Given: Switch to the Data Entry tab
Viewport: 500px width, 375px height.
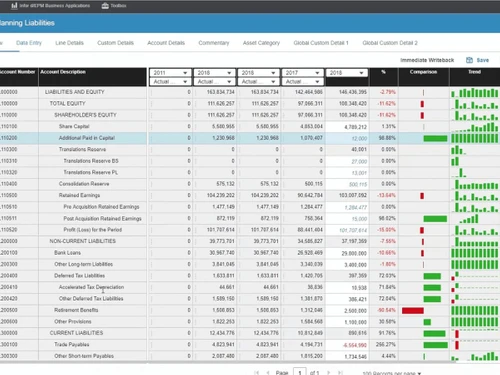Looking at the screenshot, I should (x=29, y=43).
